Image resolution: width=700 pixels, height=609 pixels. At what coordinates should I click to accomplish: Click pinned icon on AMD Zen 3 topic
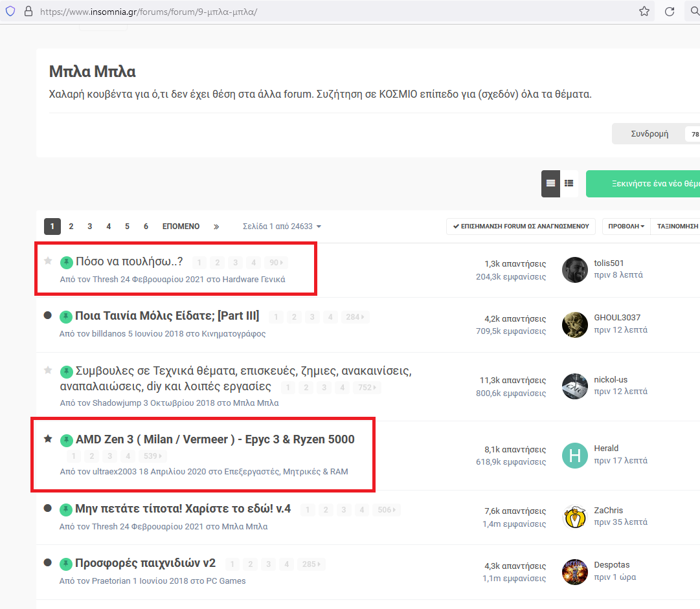click(x=67, y=440)
